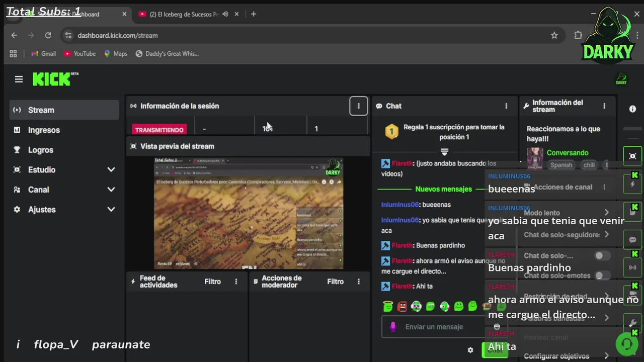This screenshot has height=362, width=644.
Task: Open the DARKY profile avatar menu
Action: coord(621,79)
